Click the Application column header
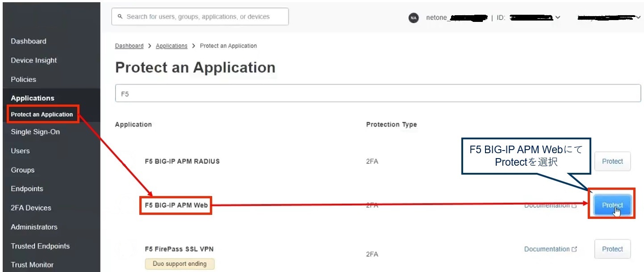644x272 pixels. 133,125
